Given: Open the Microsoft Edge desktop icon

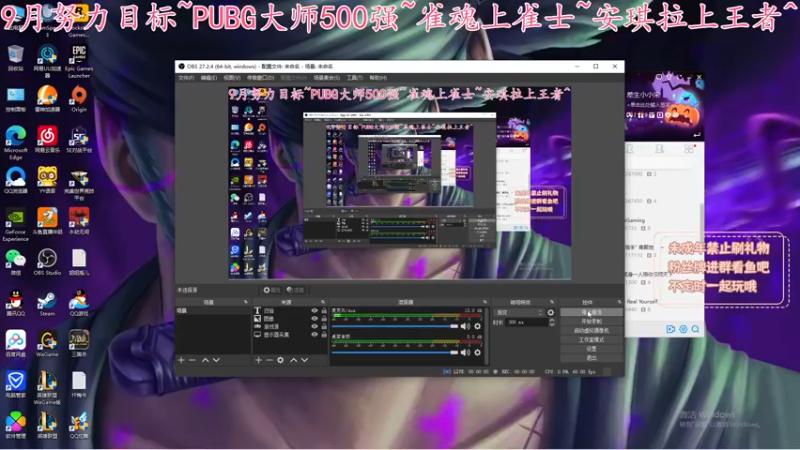Looking at the screenshot, I should click(15, 143).
